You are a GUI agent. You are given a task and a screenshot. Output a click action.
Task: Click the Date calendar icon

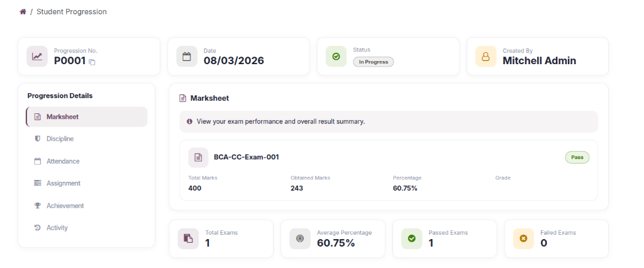(x=186, y=57)
